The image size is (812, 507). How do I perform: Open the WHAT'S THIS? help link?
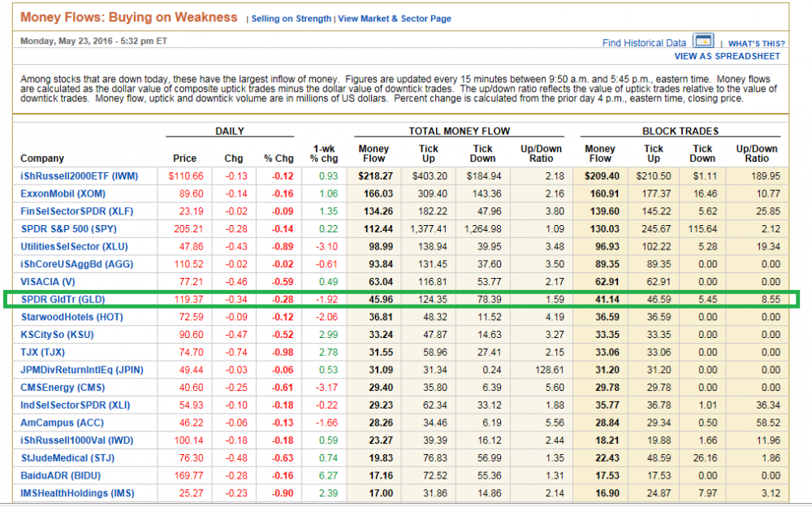pyautogui.click(x=756, y=44)
